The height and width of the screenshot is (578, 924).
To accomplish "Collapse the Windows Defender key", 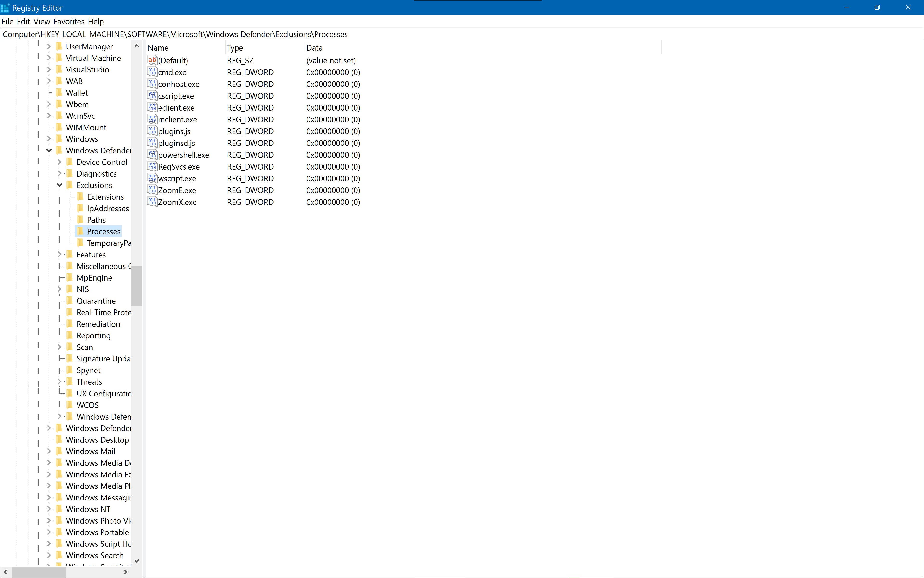I will pyautogui.click(x=49, y=151).
